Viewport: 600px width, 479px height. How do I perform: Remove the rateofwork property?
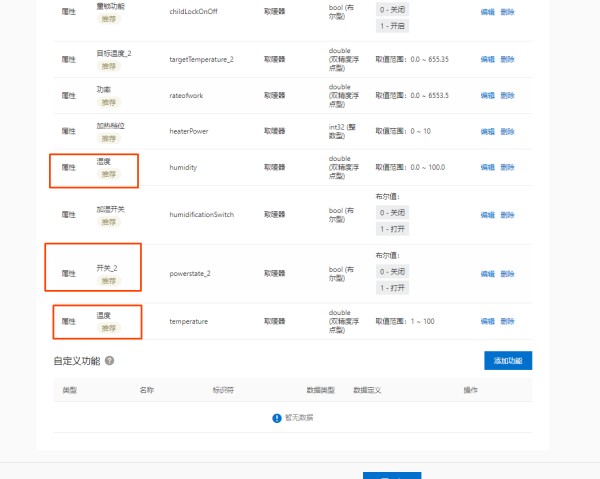[507, 95]
